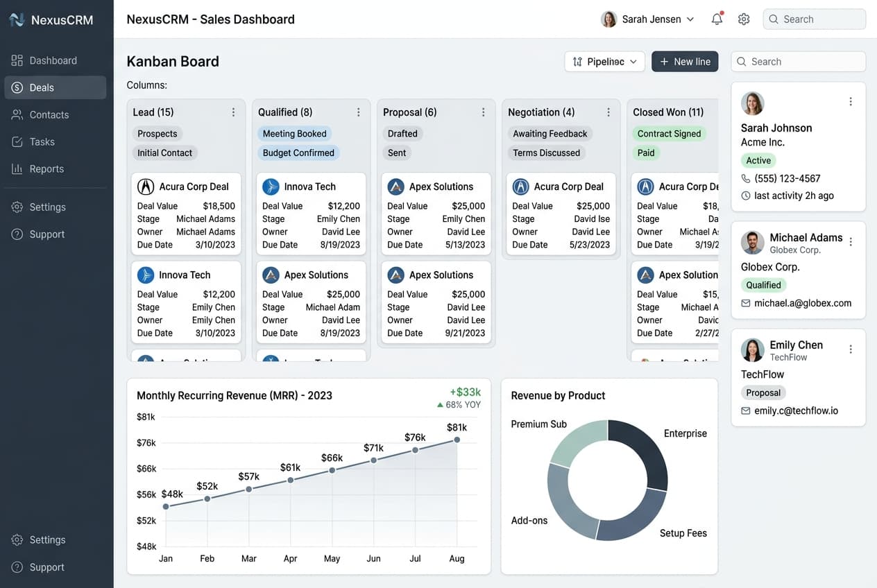The width and height of the screenshot is (877, 588).
Task: Click the Budget Confirmed tag
Action: 298,153
